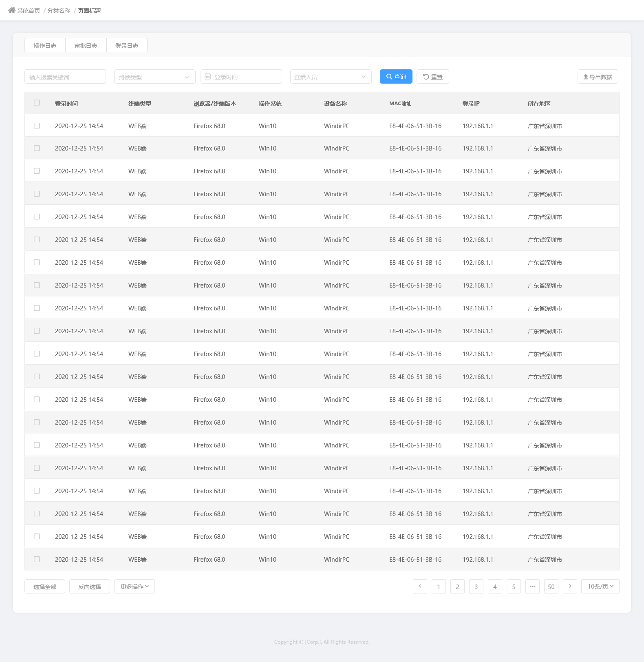This screenshot has height=662, width=644.
Task: Click first row's 2020-12-25 14:54 cell
Action: click(79, 126)
